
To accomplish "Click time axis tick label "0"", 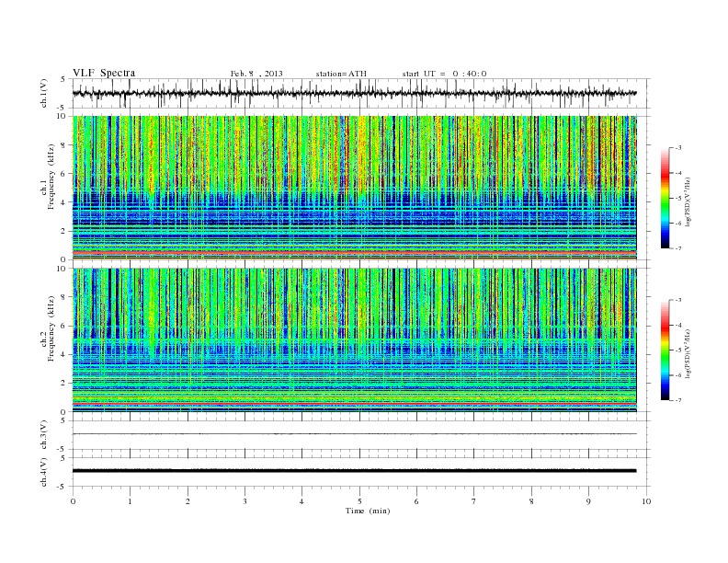I will (x=73, y=501).
